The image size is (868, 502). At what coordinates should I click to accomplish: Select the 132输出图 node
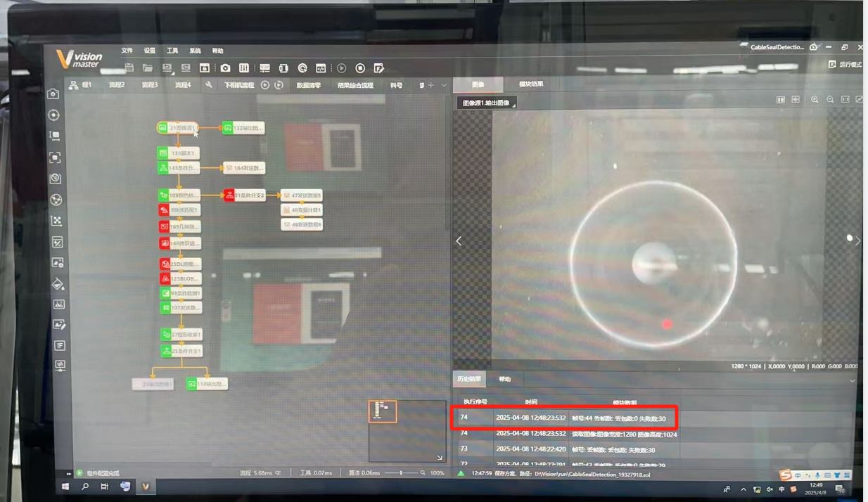point(243,128)
